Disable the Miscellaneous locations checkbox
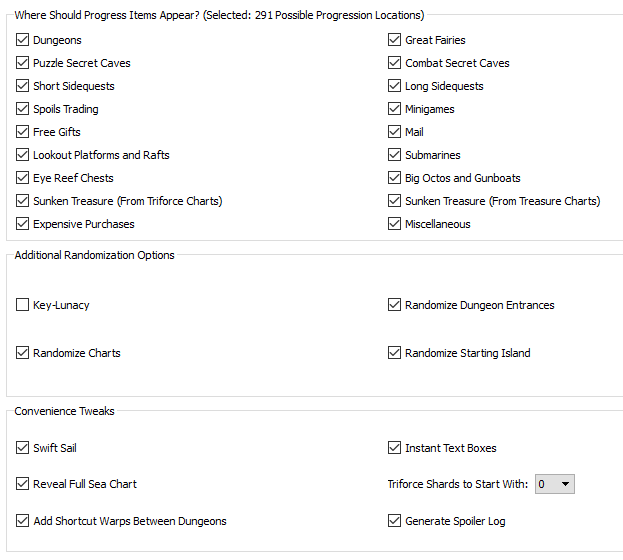 394,224
